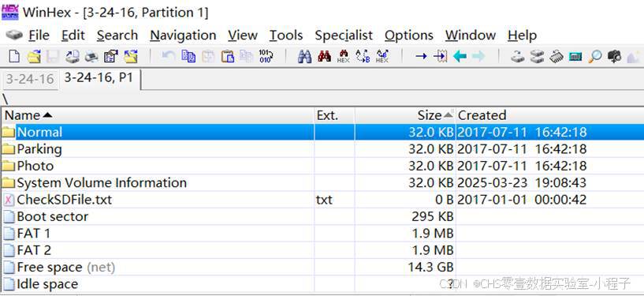
Task: Click the create disk image icon beside Save
Action: (73, 56)
